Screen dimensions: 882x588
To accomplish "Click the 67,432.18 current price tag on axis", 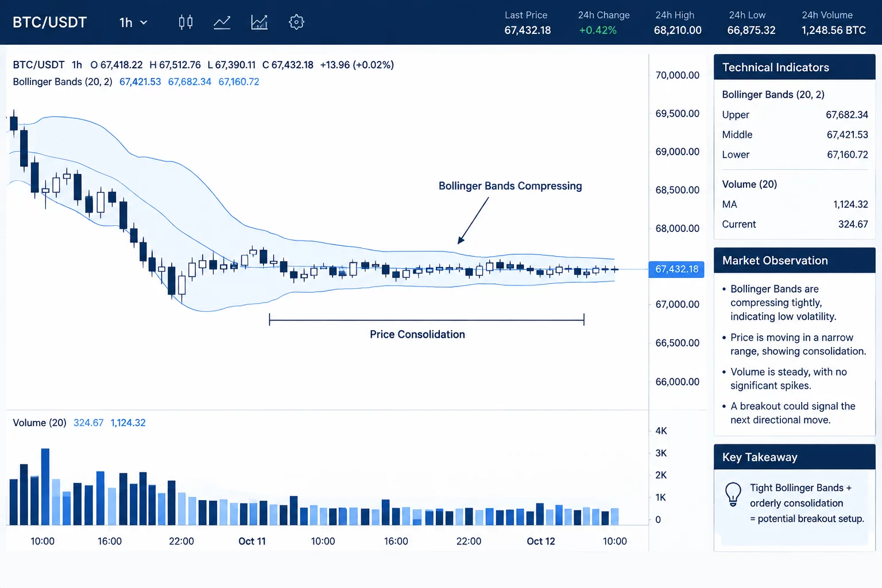I will pos(676,269).
